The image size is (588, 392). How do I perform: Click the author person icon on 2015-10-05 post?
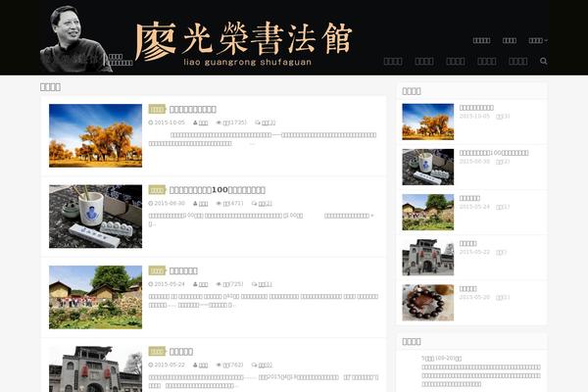tap(195, 122)
